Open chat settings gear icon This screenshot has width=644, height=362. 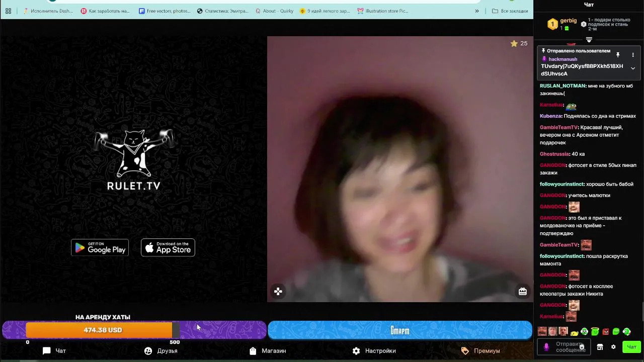point(613,347)
